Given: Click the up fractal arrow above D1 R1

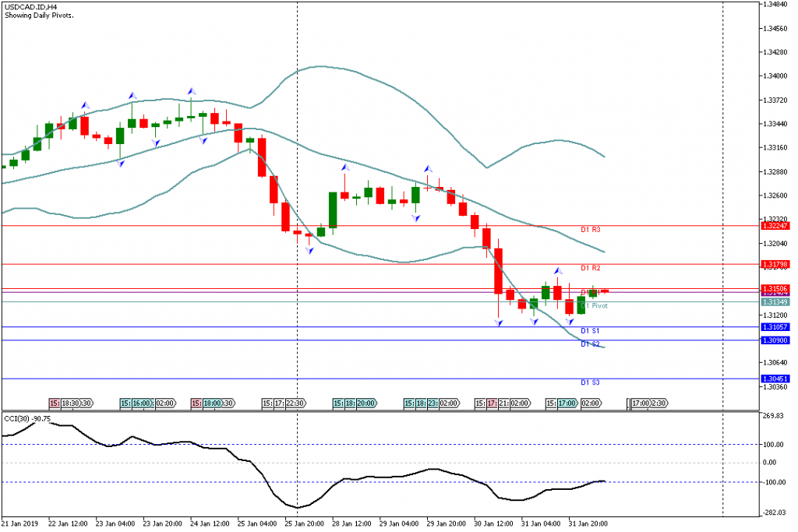Looking at the screenshot, I should (558, 271).
